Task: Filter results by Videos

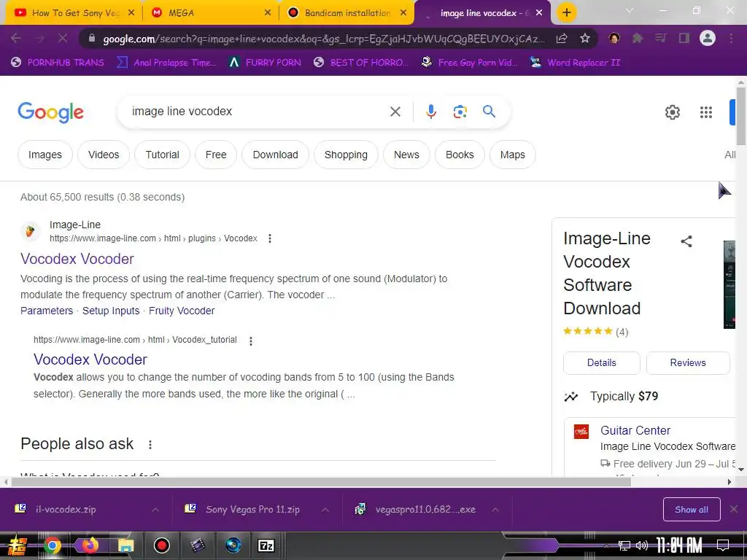Action: (x=104, y=155)
